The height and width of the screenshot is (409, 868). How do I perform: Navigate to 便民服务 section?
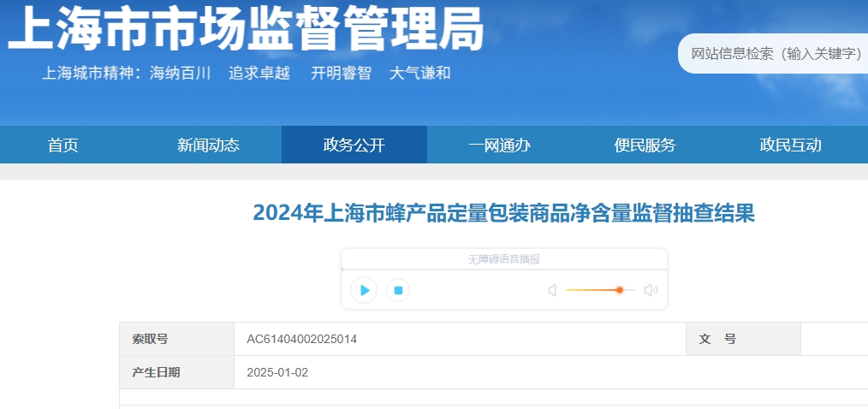click(645, 145)
